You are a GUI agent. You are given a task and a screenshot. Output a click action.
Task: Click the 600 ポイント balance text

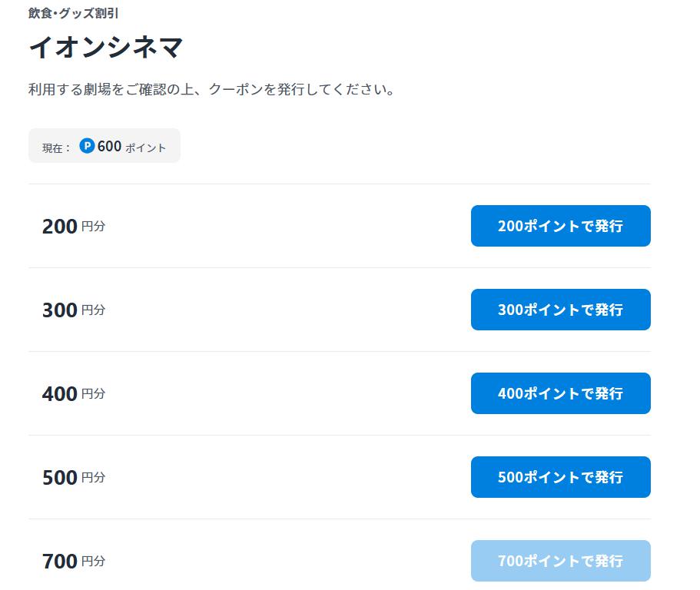131,147
